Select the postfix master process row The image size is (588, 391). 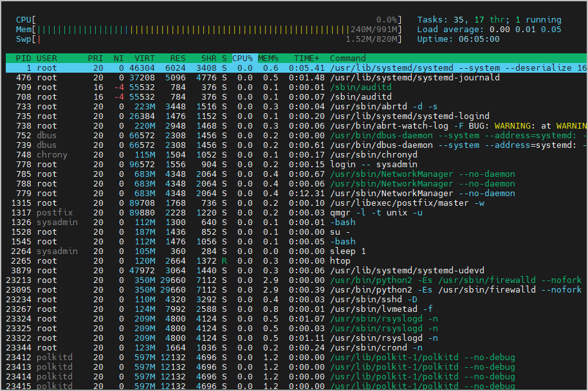(193, 203)
